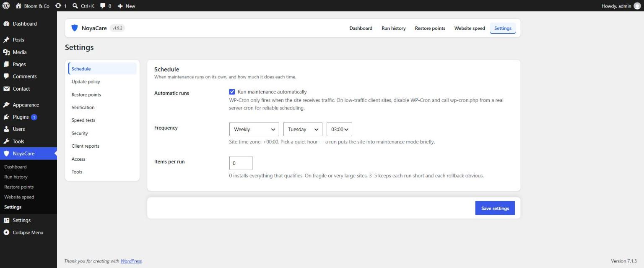
Task: Follow the WordPress footer link
Action: (131, 261)
